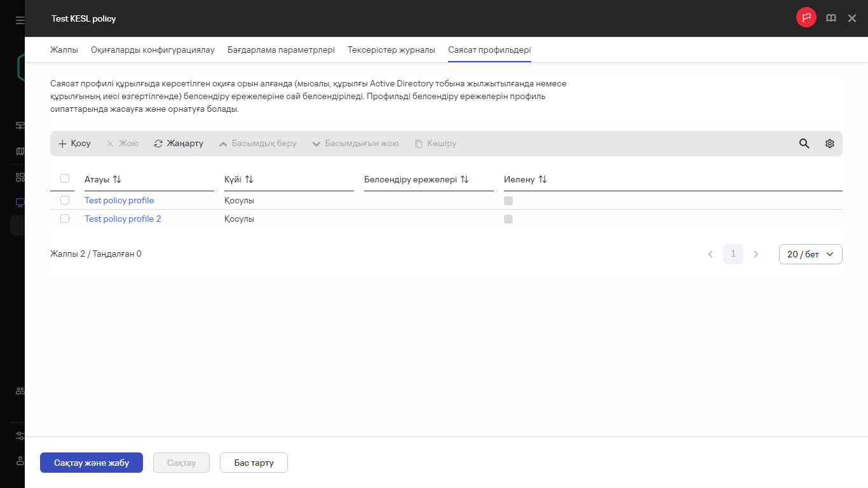Sort by Белсендіру ережелері column
The width and height of the screenshot is (868, 488).
pyautogui.click(x=465, y=180)
